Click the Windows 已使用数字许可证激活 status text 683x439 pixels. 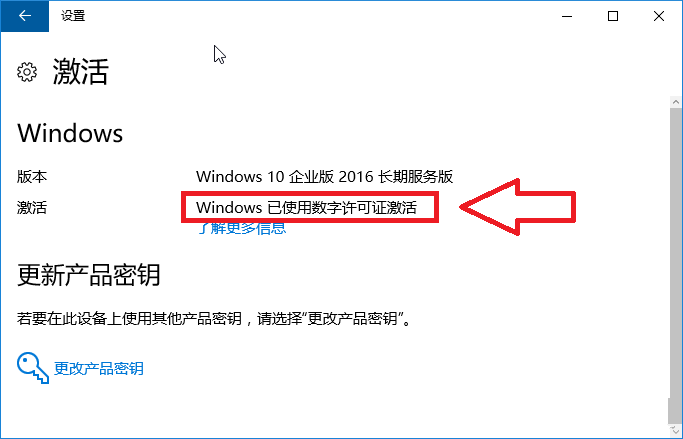coord(307,207)
